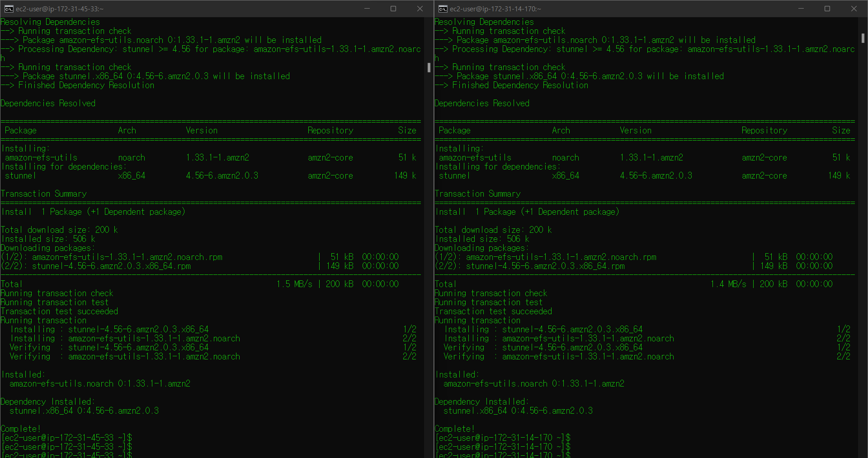The height and width of the screenshot is (458, 868).
Task: Click 'stunnel' package row in right terminal table
Action: click(x=644, y=176)
